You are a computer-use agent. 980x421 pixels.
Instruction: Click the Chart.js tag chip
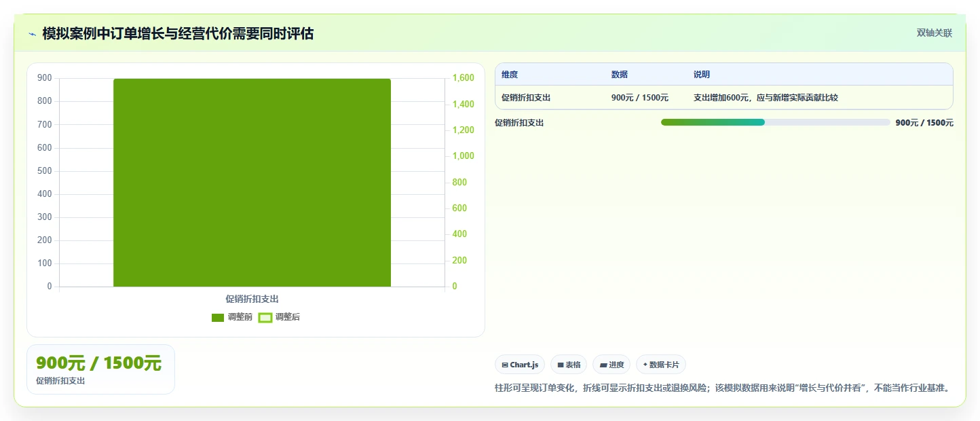coord(520,365)
